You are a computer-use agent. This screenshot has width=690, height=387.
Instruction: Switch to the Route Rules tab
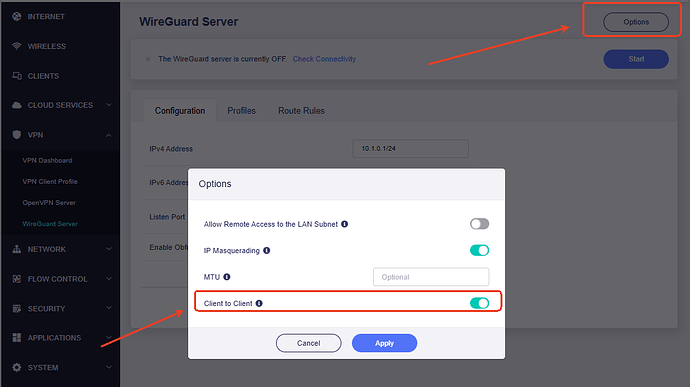point(301,111)
